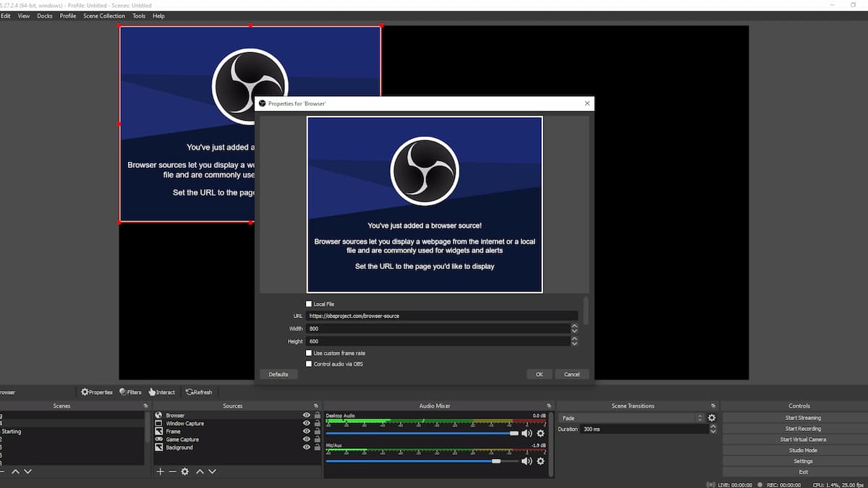The width and height of the screenshot is (868, 488).
Task: Check Use custom frame rate
Action: pyautogui.click(x=309, y=353)
